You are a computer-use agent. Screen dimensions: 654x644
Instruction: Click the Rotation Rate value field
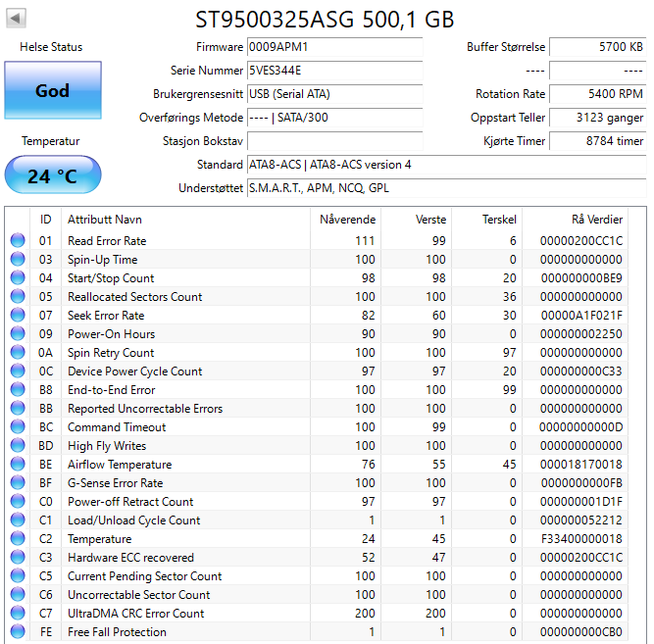click(x=597, y=94)
